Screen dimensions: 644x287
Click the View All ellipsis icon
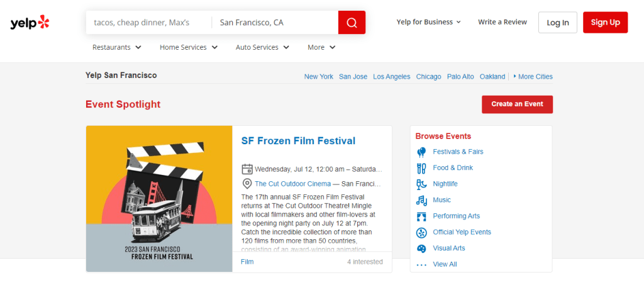[x=421, y=265]
